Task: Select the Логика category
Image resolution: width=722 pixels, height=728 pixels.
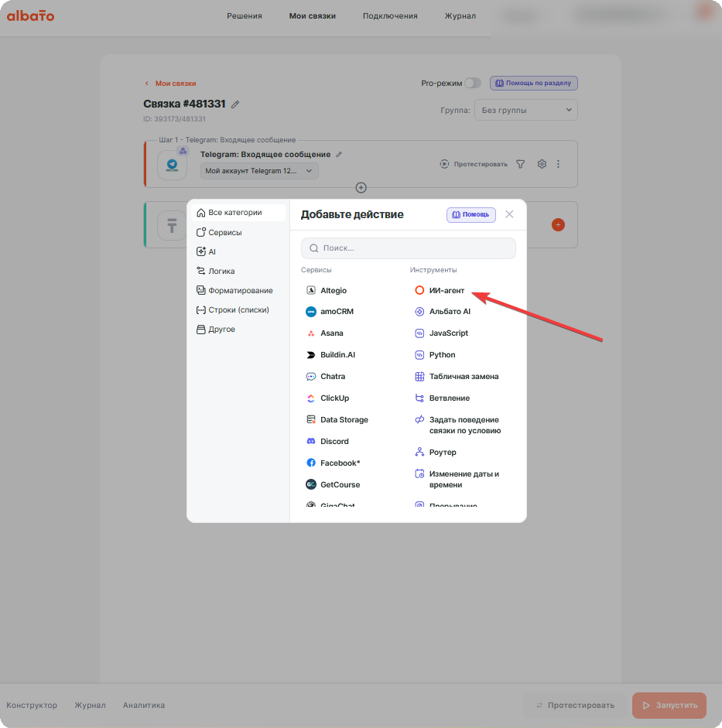Action: pyautogui.click(x=215, y=271)
